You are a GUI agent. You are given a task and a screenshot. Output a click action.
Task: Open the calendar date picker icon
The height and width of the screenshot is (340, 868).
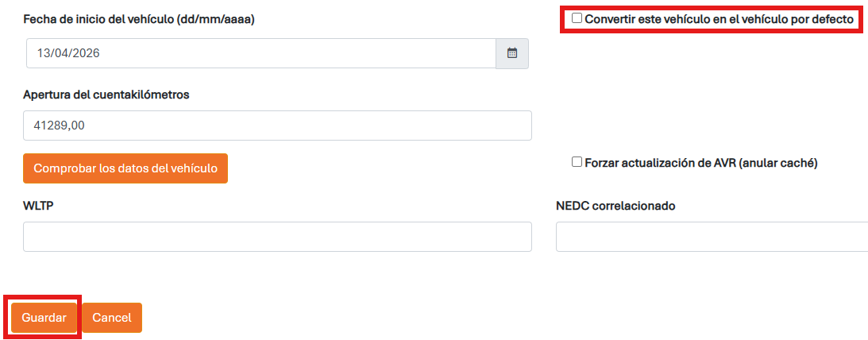(x=512, y=53)
